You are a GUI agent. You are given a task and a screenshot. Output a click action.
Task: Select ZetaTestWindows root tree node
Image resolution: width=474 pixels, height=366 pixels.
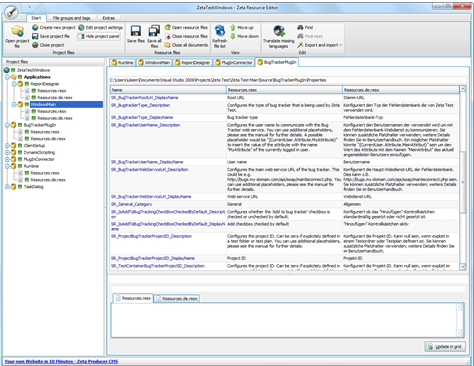click(x=33, y=70)
